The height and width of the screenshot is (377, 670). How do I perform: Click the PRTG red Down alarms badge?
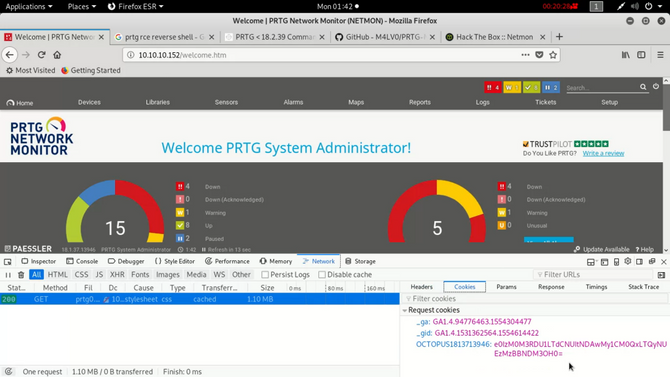coord(493,87)
